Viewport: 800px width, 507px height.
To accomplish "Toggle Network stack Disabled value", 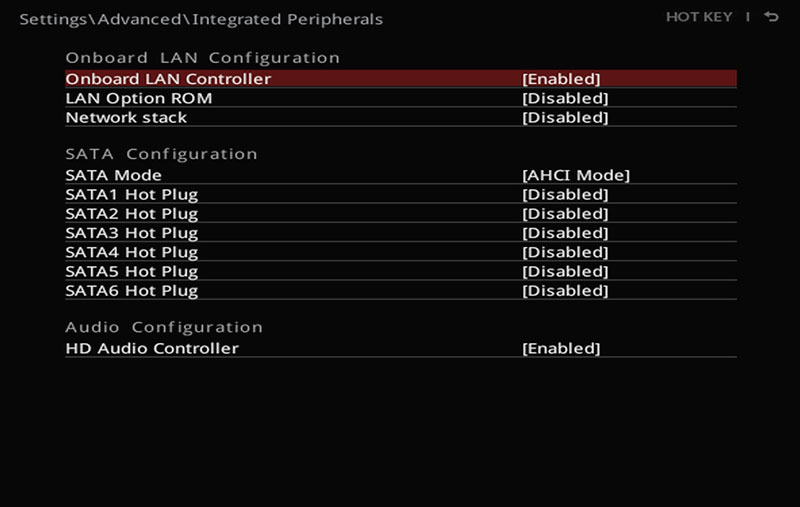I will click(x=565, y=118).
